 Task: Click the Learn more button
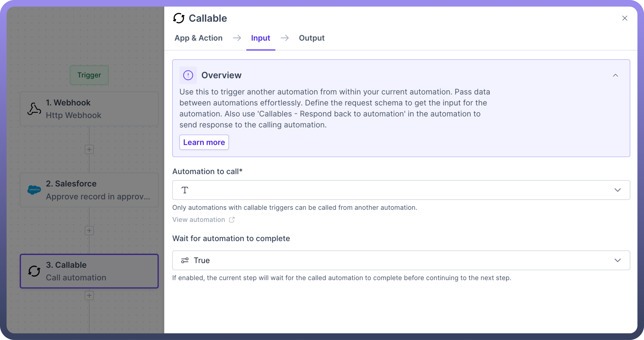click(204, 142)
